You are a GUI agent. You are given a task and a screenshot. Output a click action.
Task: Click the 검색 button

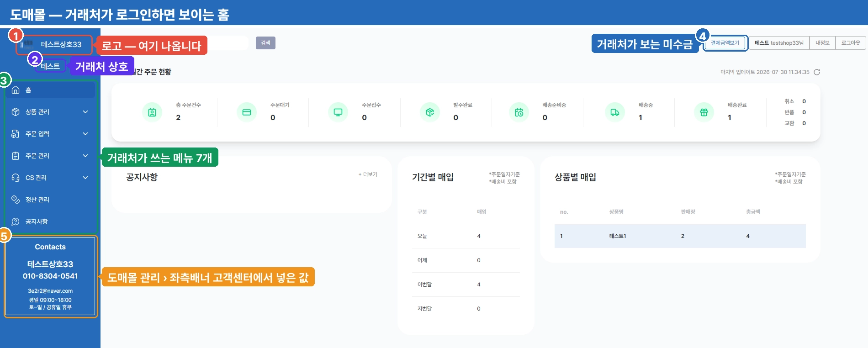(x=265, y=43)
